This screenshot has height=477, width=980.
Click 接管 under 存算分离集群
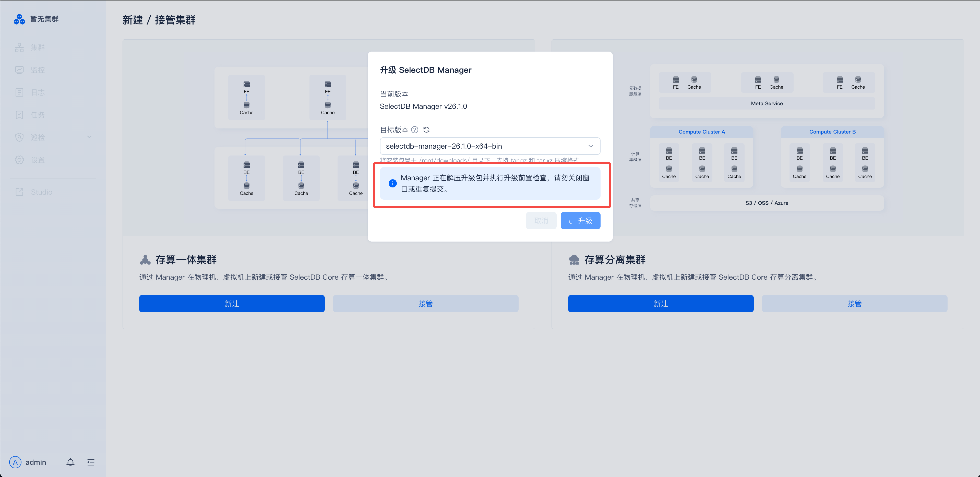click(x=854, y=304)
